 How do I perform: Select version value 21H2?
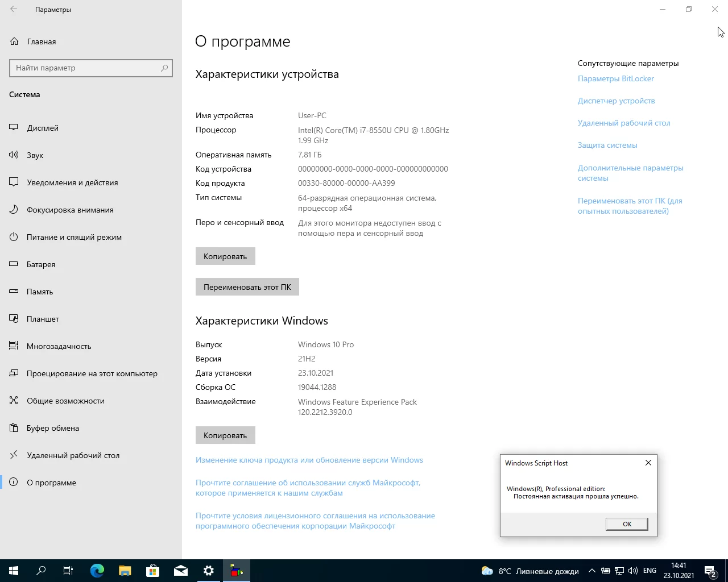[x=307, y=359]
